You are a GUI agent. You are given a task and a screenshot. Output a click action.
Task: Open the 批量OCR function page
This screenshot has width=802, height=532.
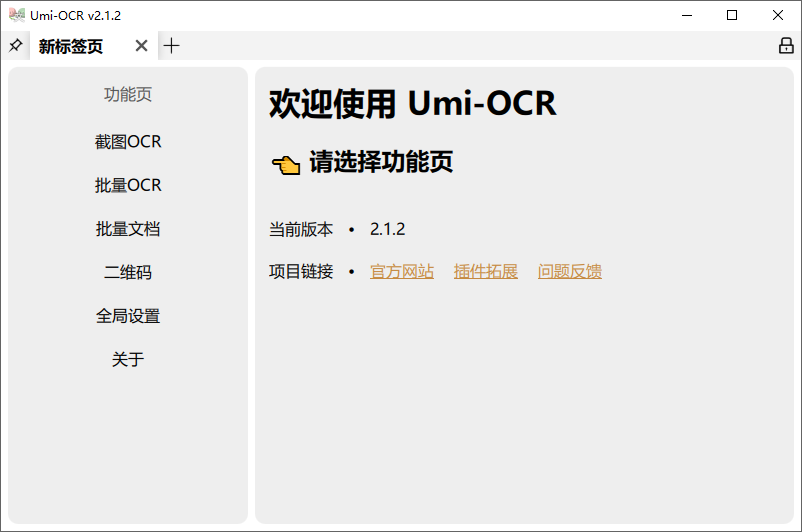128,185
